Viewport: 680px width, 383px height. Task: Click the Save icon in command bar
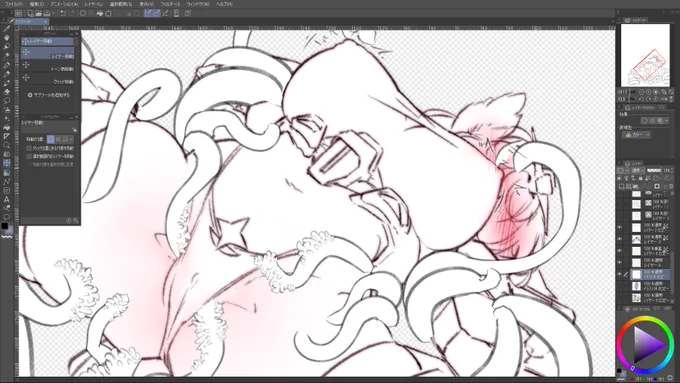(x=47, y=13)
